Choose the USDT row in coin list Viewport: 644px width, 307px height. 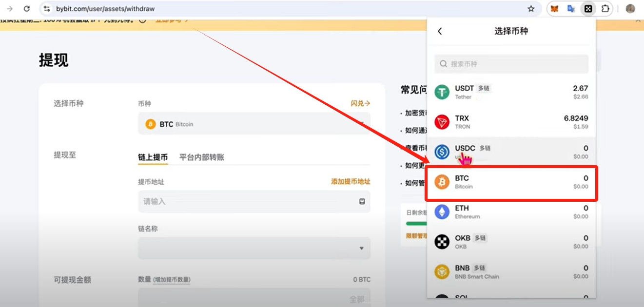coord(511,92)
